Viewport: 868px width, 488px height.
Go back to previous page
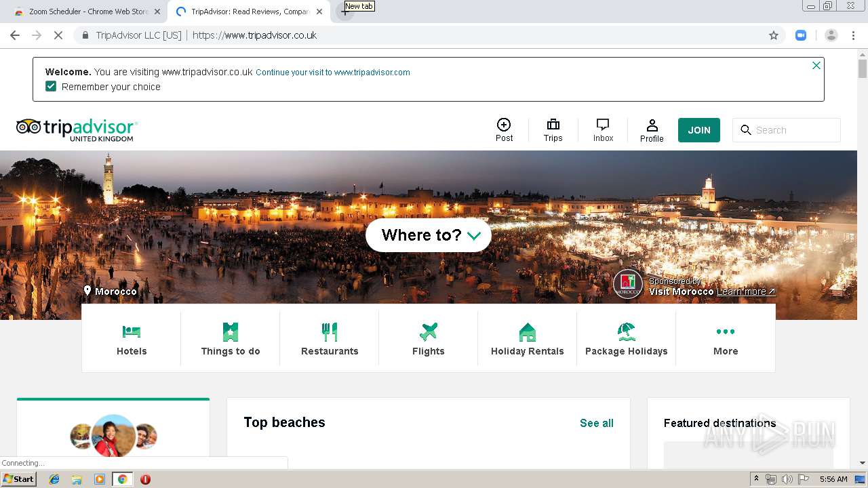pyautogui.click(x=15, y=35)
